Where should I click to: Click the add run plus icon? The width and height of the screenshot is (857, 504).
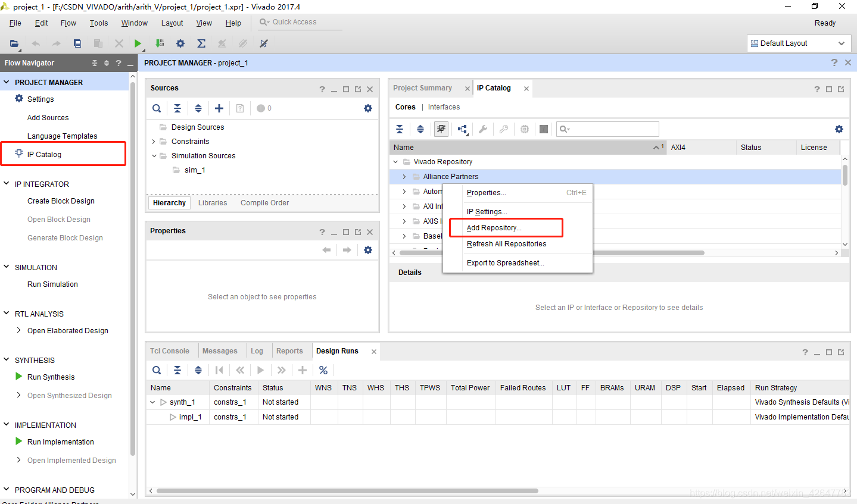[x=303, y=370]
